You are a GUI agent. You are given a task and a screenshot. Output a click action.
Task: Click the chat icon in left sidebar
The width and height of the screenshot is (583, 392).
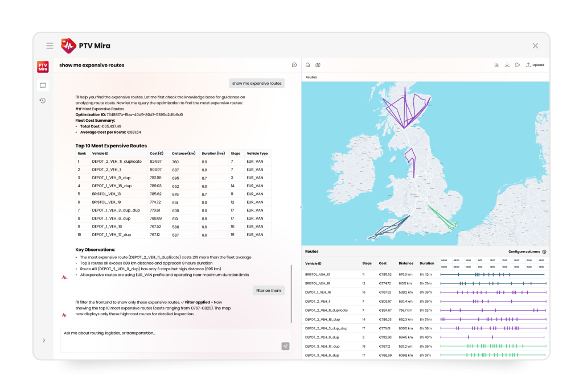click(43, 85)
